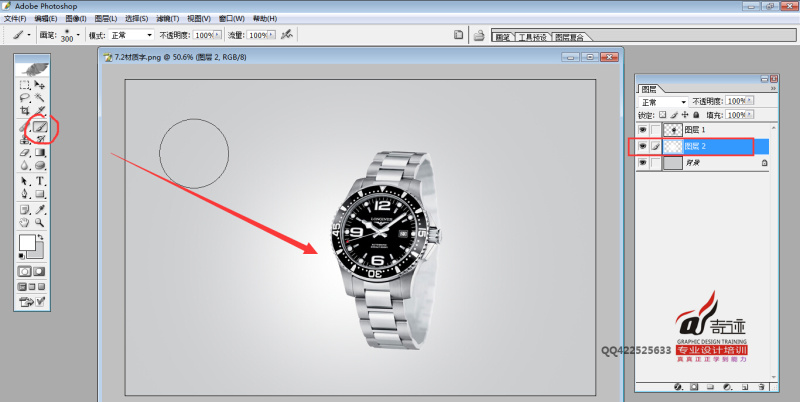This screenshot has height=402, width=800.
Task: Select the Magic Wand tool
Action: (40, 97)
